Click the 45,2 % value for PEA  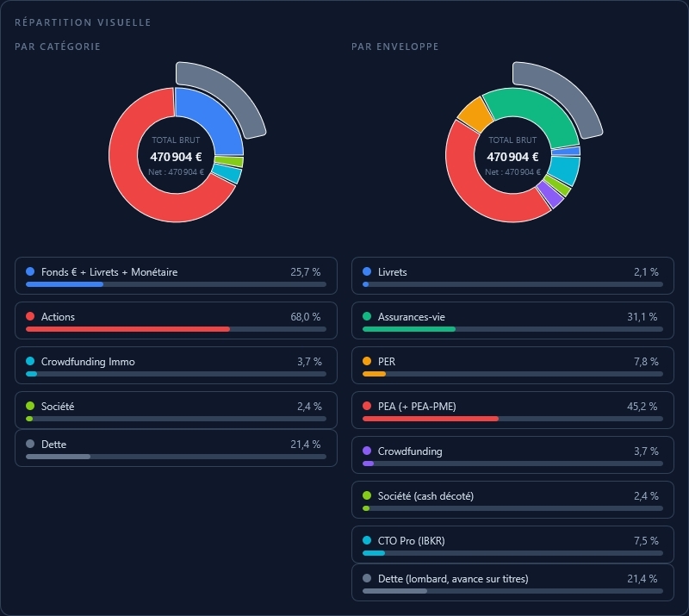[x=642, y=407]
